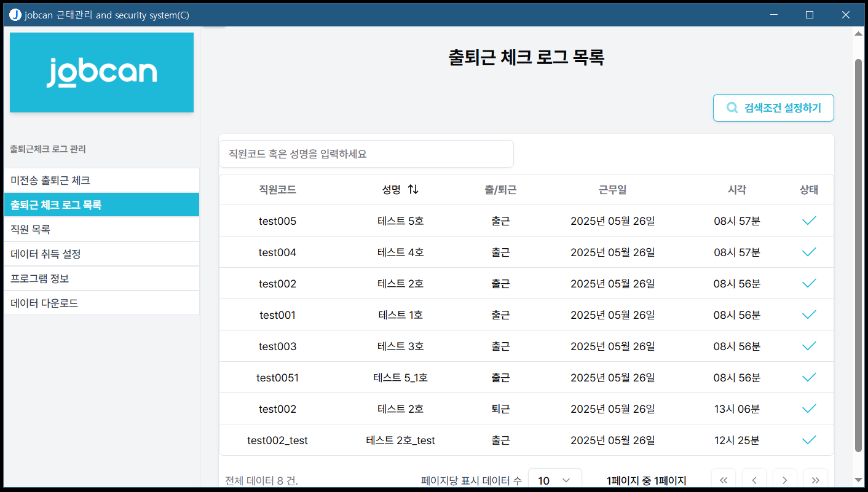The width and height of the screenshot is (868, 492).
Task: Go to the first page with double-left arrow
Action: click(x=723, y=480)
